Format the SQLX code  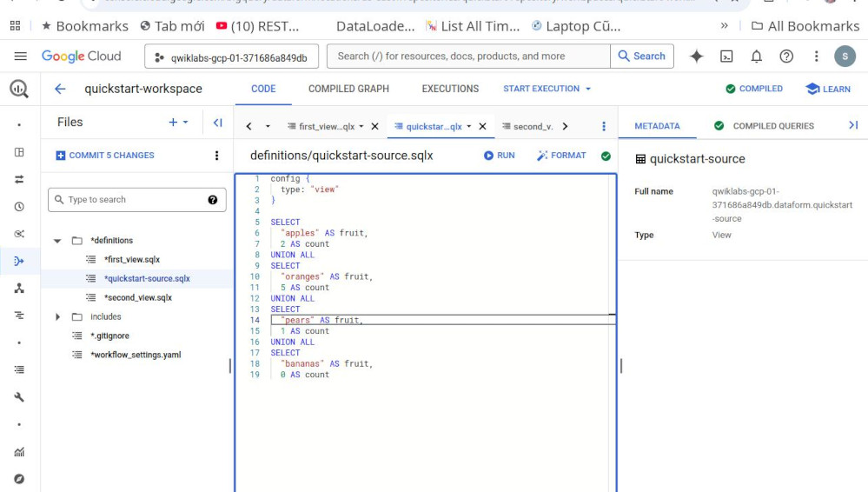[x=561, y=156]
